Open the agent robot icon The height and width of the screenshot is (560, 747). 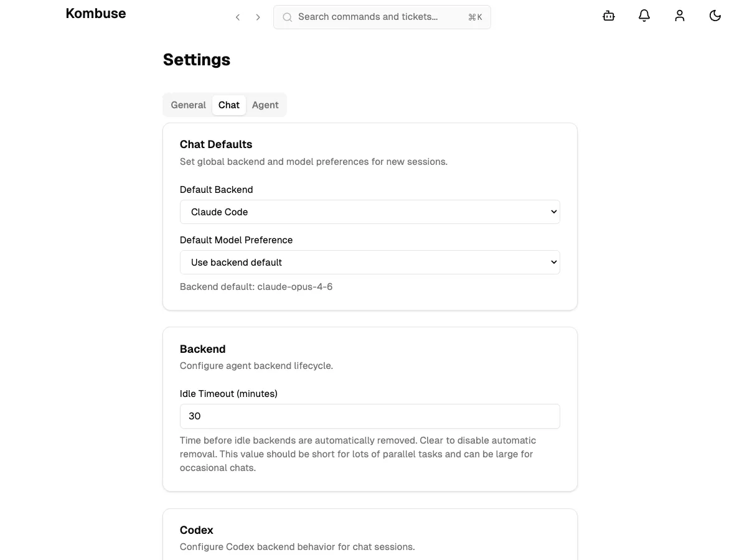pos(608,16)
